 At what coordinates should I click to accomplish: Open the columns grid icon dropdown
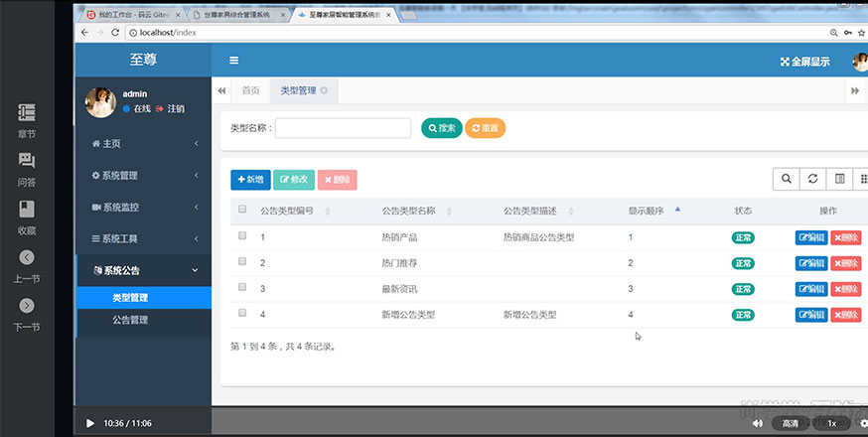[862, 179]
